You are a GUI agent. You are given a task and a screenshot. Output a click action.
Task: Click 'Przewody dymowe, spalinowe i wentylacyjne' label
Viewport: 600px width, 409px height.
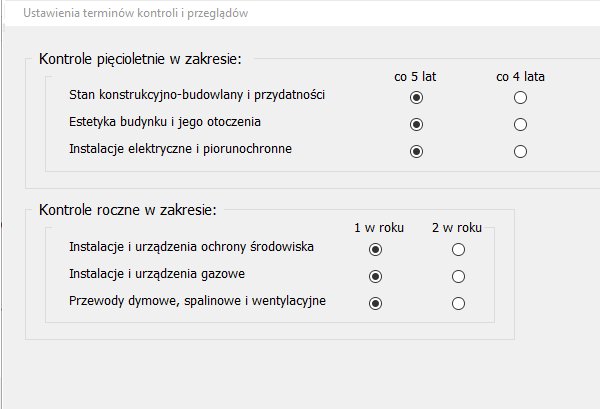[197, 300]
